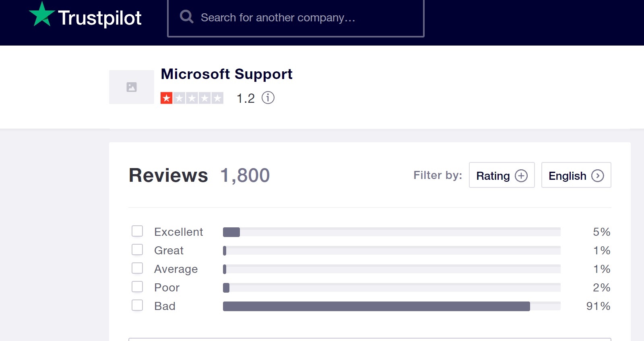Click the Great label
The width and height of the screenshot is (644, 341).
point(169,250)
